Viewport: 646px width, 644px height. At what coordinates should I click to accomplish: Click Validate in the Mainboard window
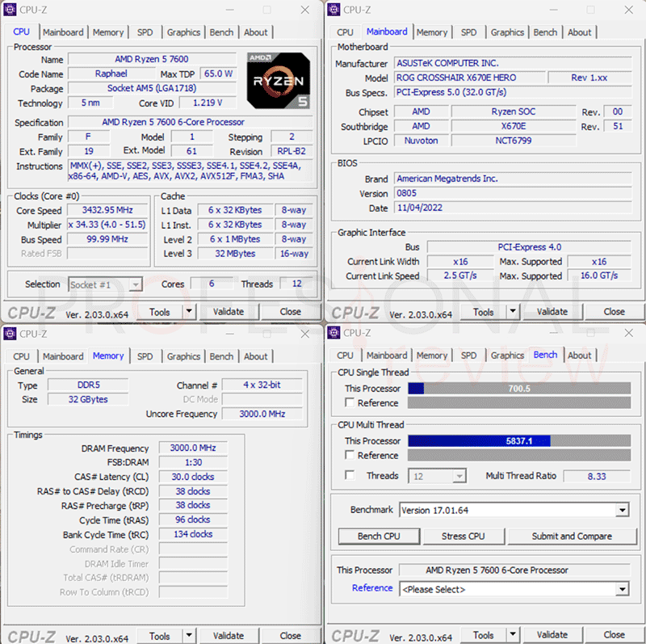click(x=552, y=312)
